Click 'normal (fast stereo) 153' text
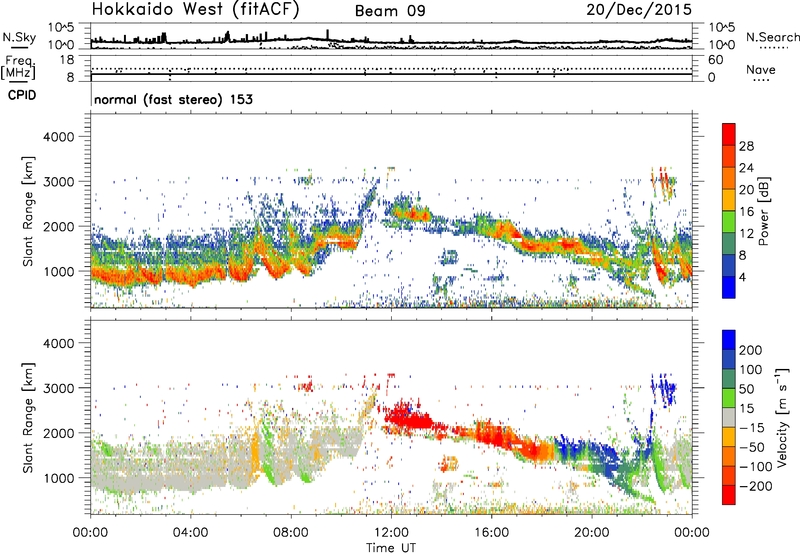This screenshot has width=800, height=554. click(173, 99)
